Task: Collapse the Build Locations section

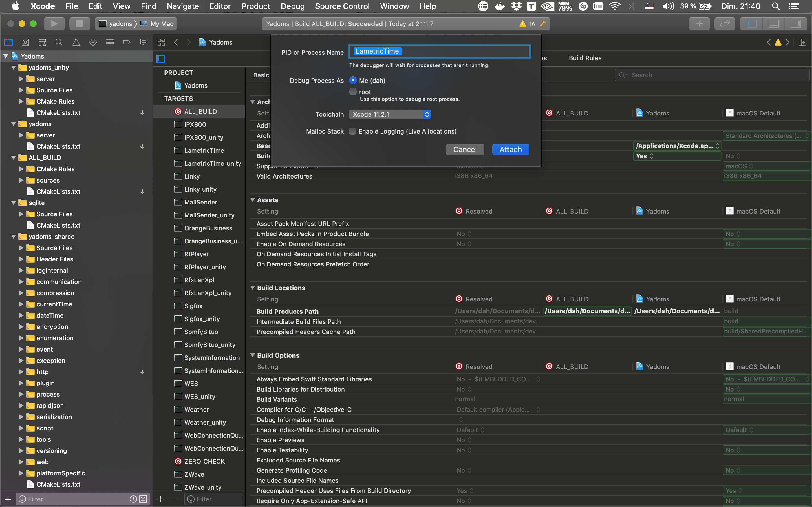Action: click(x=253, y=288)
